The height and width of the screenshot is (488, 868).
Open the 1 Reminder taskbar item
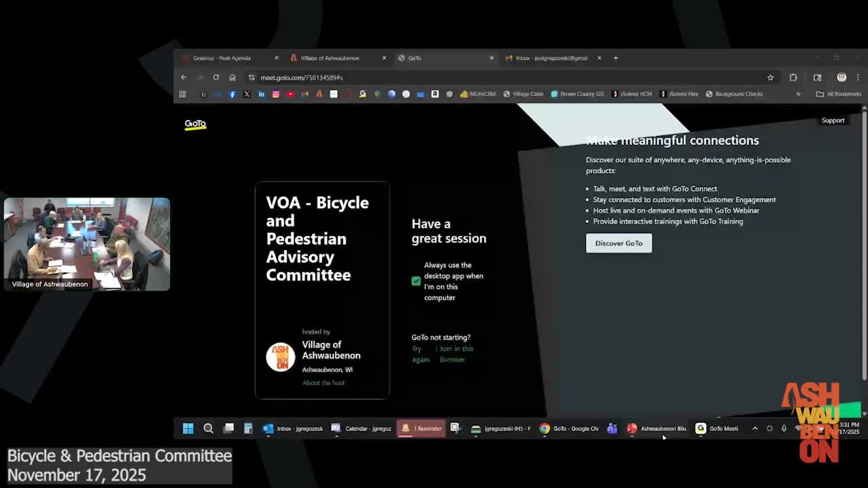pyautogui.click(x=421, y=428)
